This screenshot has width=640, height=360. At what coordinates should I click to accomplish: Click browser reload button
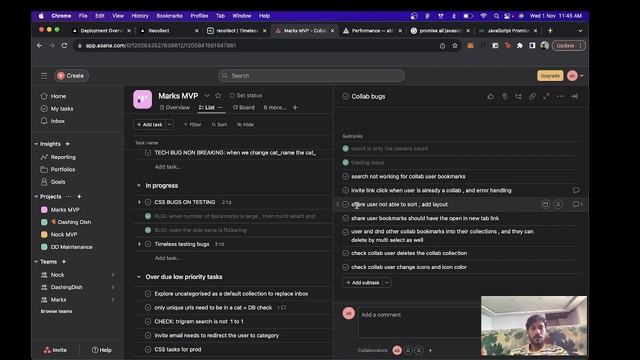[x=64, y=46]
